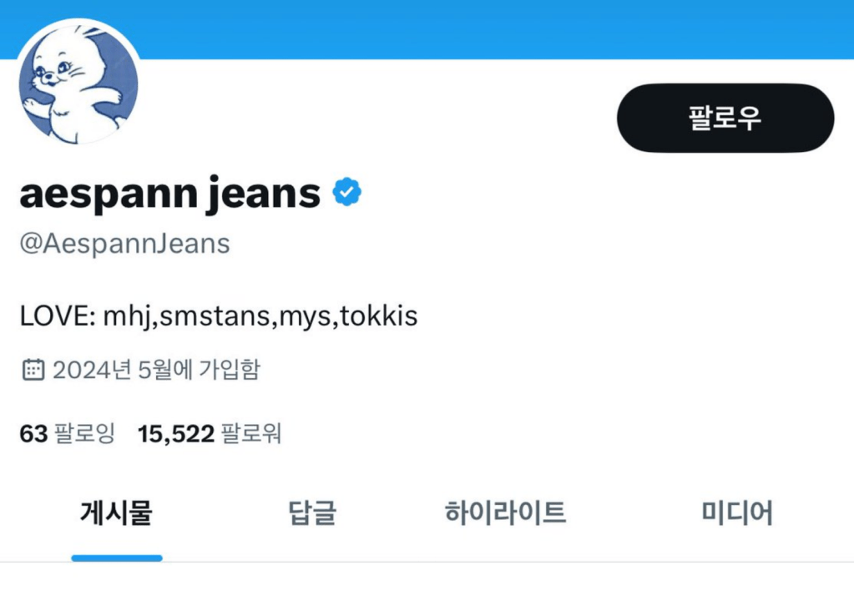Click the blue underline beneath 게시물
The image size is (854, 616).
117,558
